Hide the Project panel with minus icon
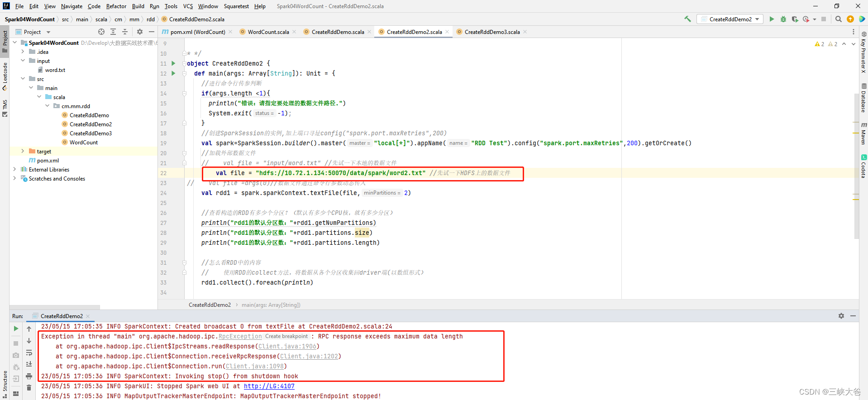 [152, 32]
